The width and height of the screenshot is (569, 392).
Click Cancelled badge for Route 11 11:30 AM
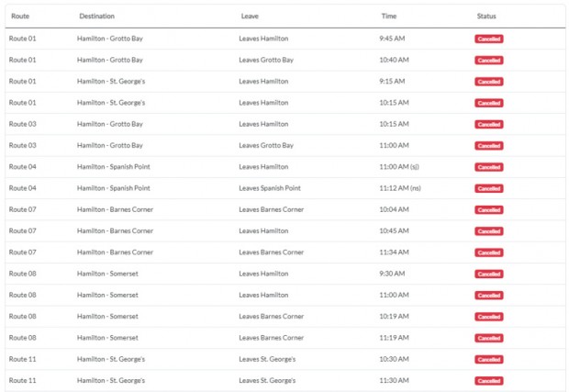tap(488, 380)
